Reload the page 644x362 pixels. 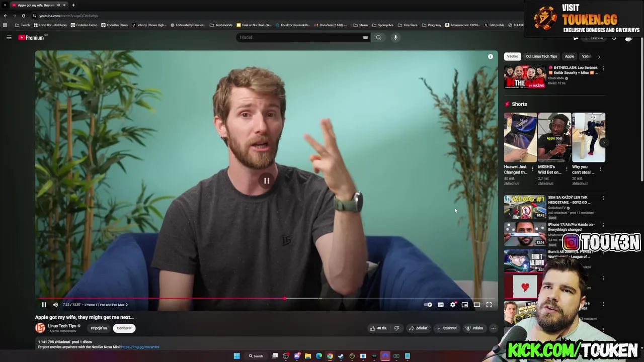(x=23, y=16)
